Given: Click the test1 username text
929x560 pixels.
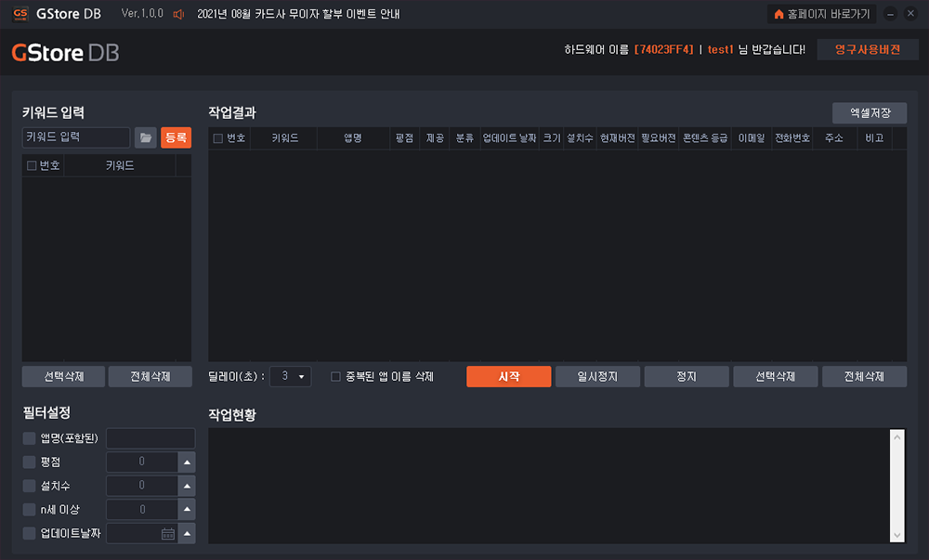Looking at the screenshot, I should [x=721, y=50].
